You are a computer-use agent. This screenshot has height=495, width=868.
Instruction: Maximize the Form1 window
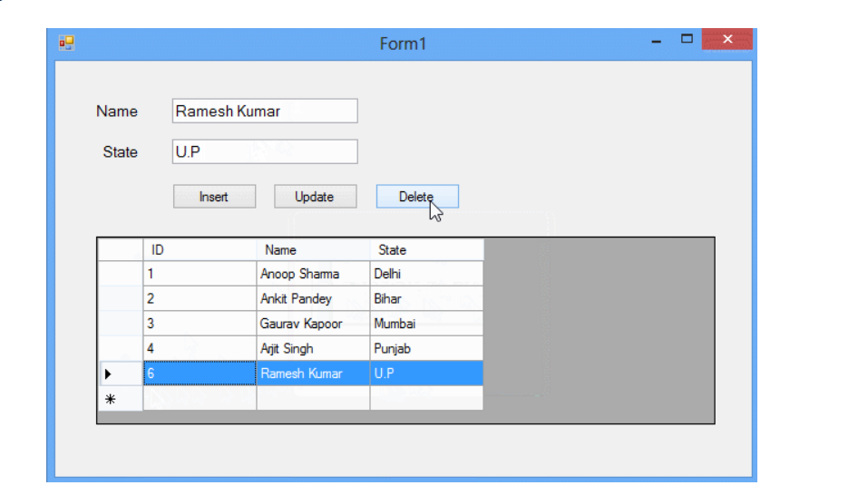point(687,40)
